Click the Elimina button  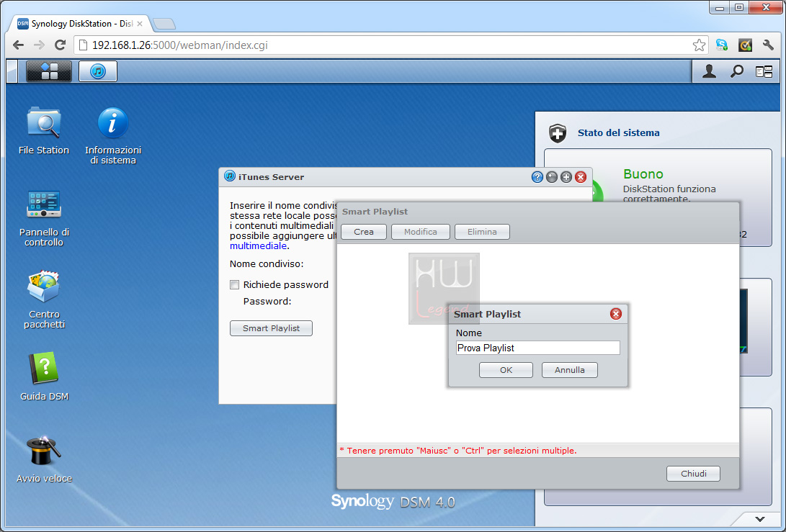(x=482, y=232)
